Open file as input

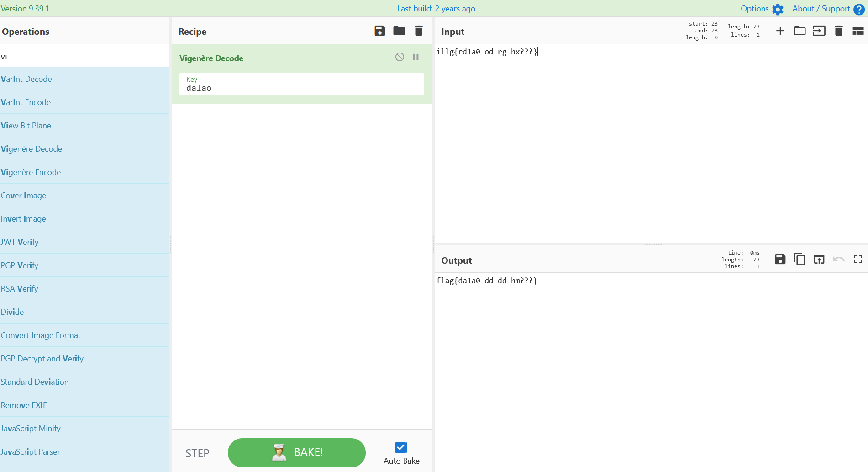(x=819, y=31)
